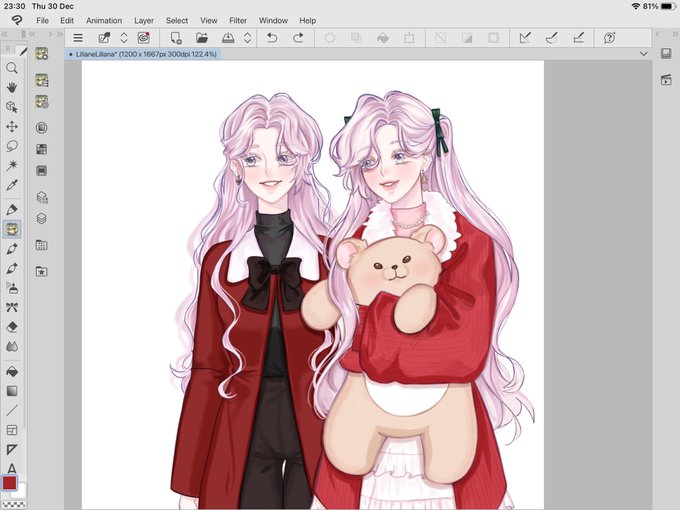Open canvas tab list chevron dropdown
Viewport: 680px width, 510px height.
(x=644, y=54)
